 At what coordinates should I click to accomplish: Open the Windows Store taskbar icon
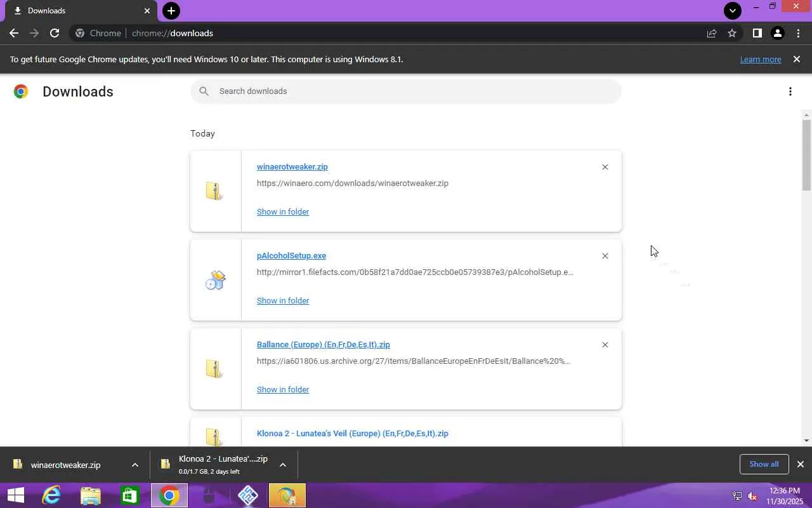pyautogui.click(x=130, y=495)
